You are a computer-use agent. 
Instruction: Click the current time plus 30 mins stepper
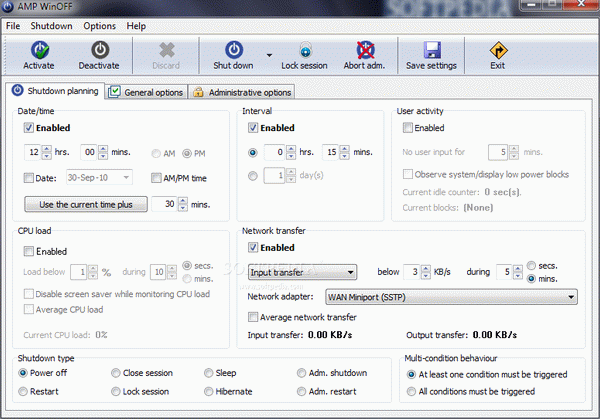183,204
